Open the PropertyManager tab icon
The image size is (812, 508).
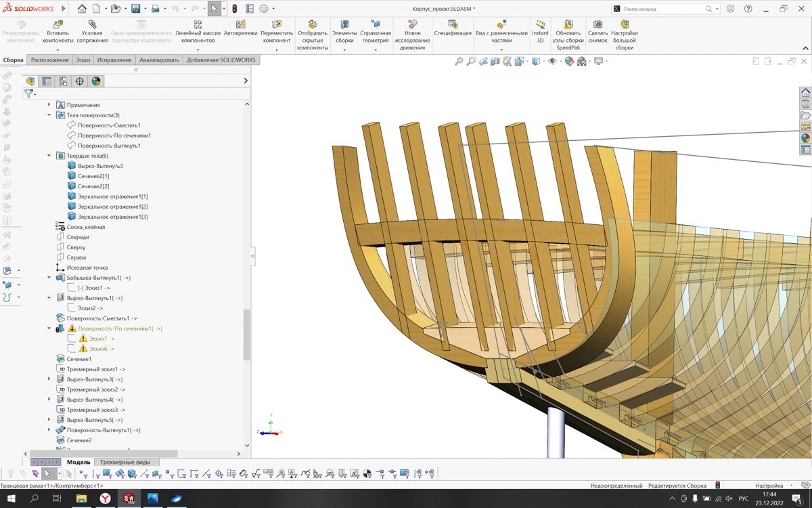46,81
